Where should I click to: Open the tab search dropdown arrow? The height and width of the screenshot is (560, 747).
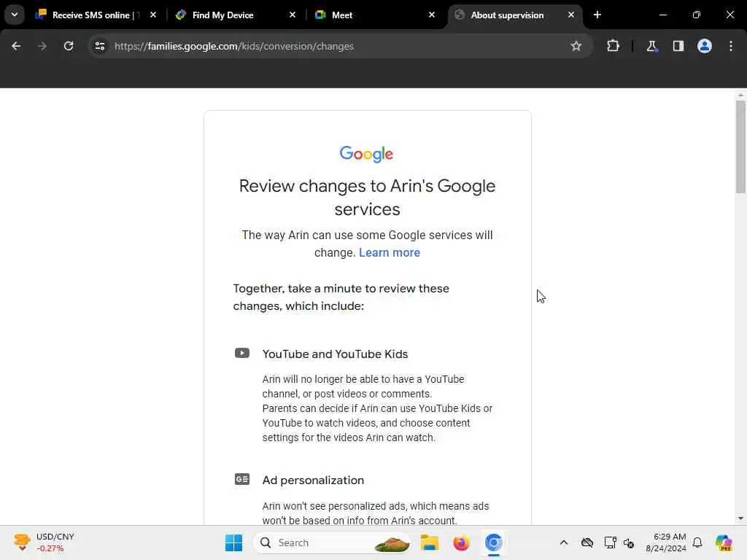[x=15, y=15]
